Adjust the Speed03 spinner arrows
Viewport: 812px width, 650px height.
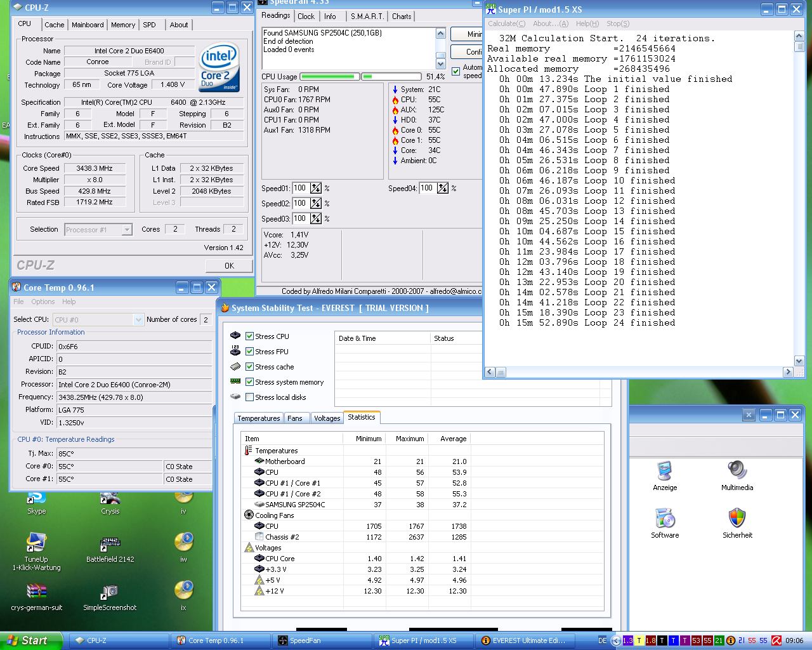[316, 218]
